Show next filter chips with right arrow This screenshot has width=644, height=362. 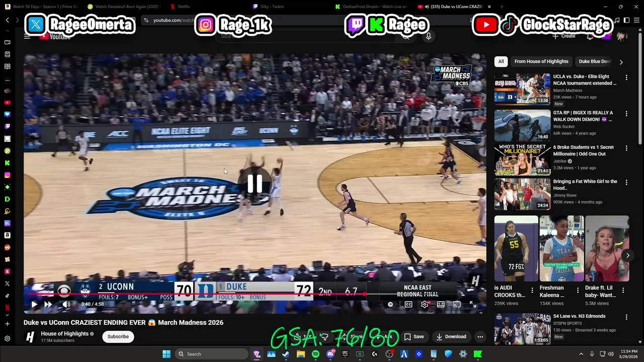click(x=621, y=62)
